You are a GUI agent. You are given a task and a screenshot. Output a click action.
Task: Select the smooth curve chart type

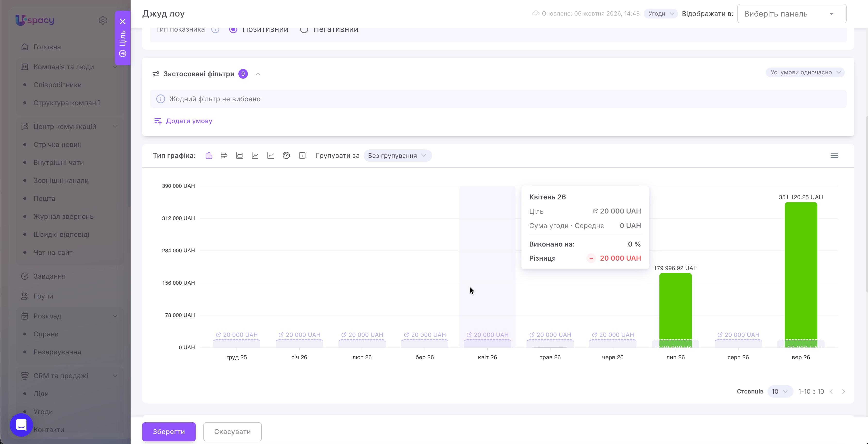click(x=271, y=155)
